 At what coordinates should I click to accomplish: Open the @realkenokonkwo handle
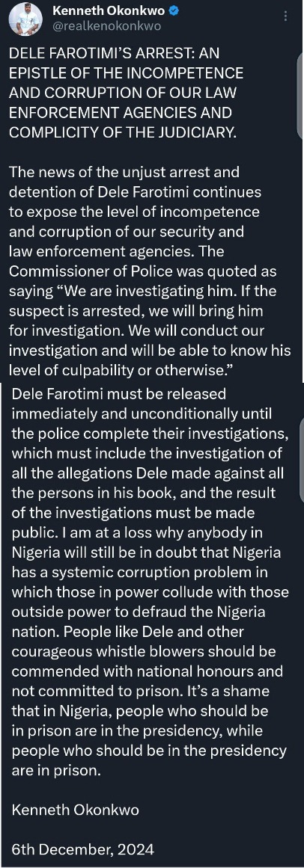click(x=106, y=25)
